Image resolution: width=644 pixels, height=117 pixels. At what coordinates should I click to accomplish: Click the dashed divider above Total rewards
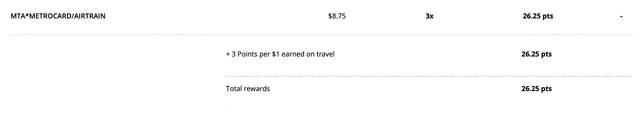428,76
